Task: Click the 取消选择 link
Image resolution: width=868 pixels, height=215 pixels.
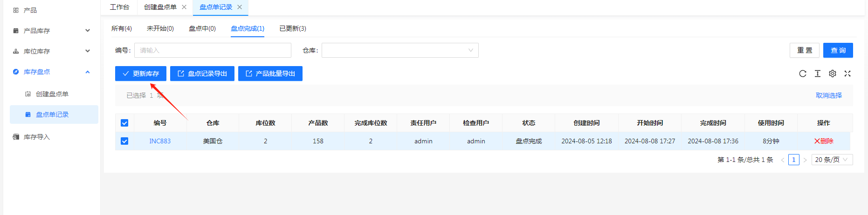Action: tap(828, 95)
